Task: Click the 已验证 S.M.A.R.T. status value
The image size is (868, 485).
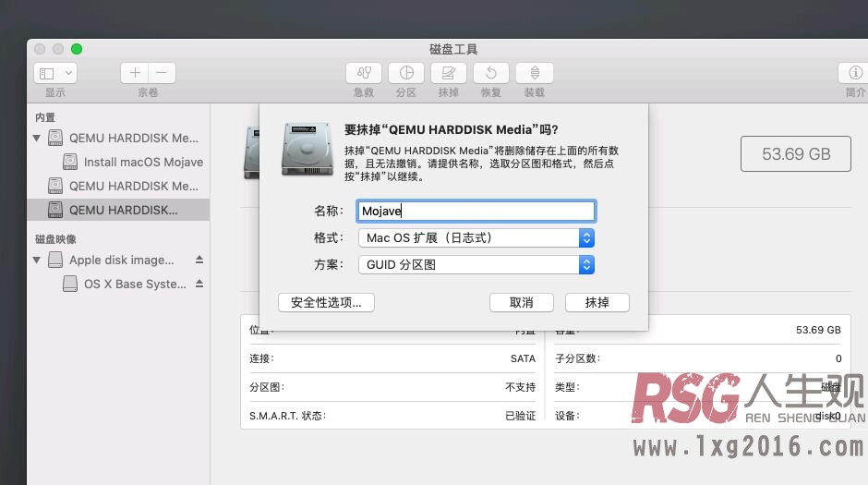Action: (521, 416)
